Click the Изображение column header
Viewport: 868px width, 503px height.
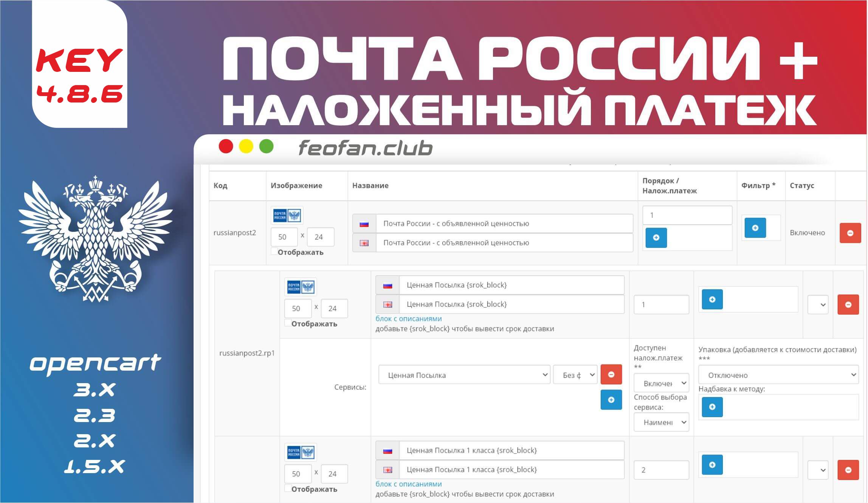point(296,186)
